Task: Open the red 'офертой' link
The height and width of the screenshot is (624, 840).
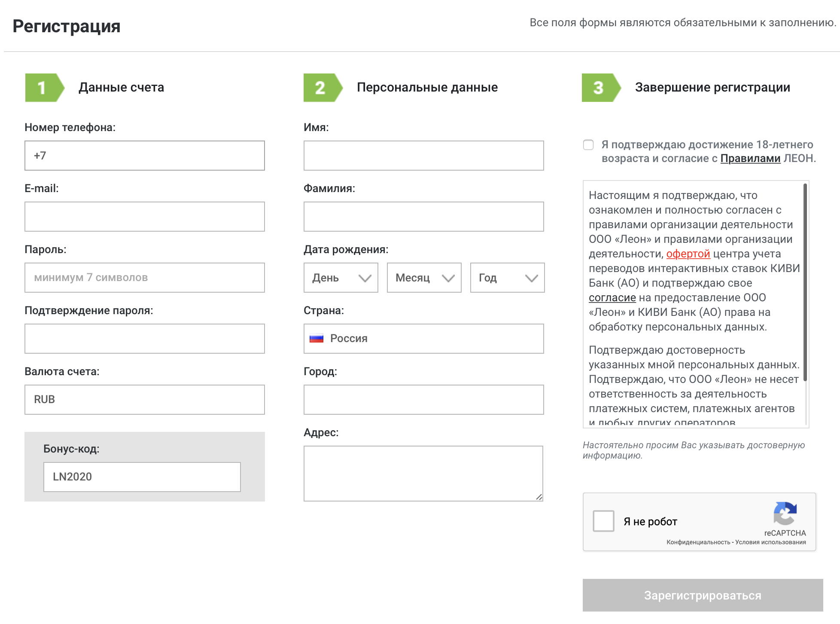Action: coord(688,254)
